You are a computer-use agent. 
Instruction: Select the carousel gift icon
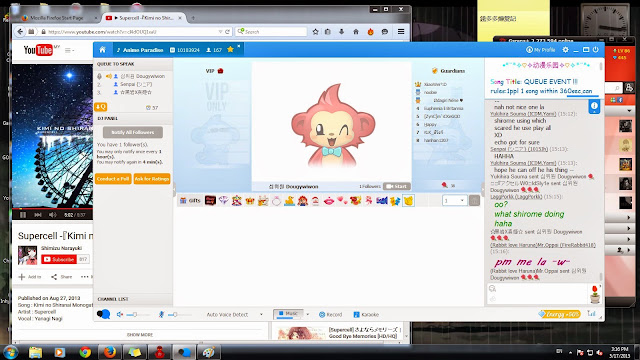237,200
